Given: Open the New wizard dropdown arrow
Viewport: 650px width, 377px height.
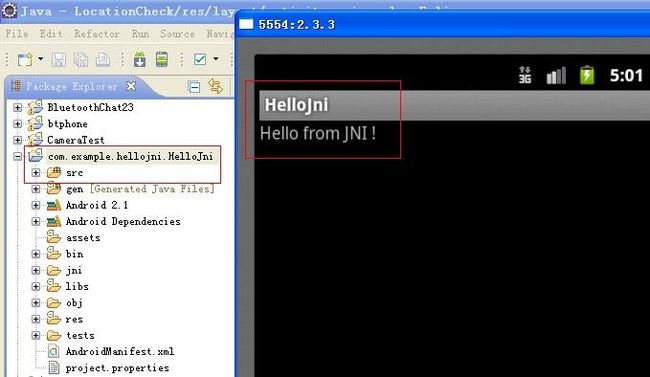Looking at the screenshot, I should click(x=41, y=59).
